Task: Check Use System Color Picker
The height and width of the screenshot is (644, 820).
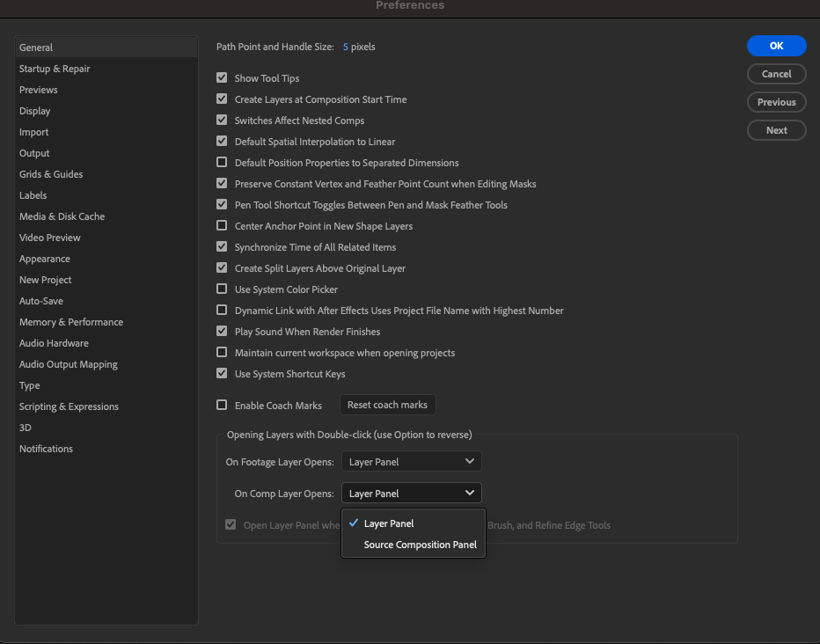Action: pyautogui.click(x=222, y=289)
